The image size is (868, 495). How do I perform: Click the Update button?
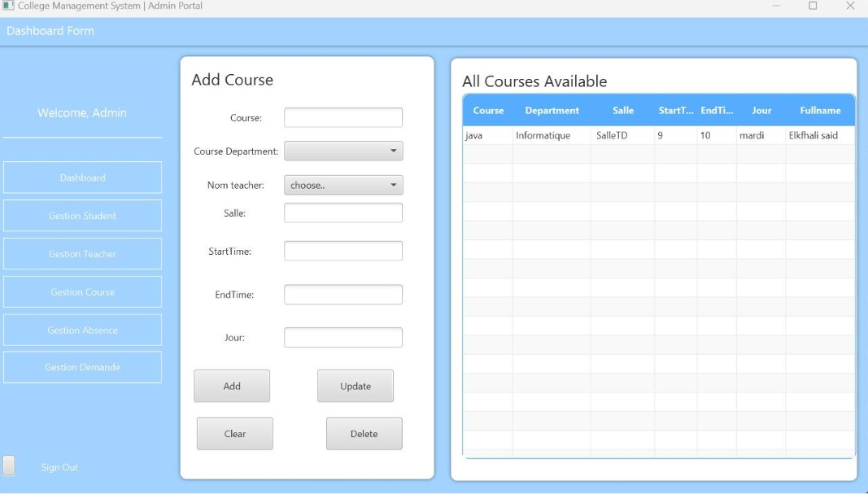pyautogui.click(x=355, y=386)
